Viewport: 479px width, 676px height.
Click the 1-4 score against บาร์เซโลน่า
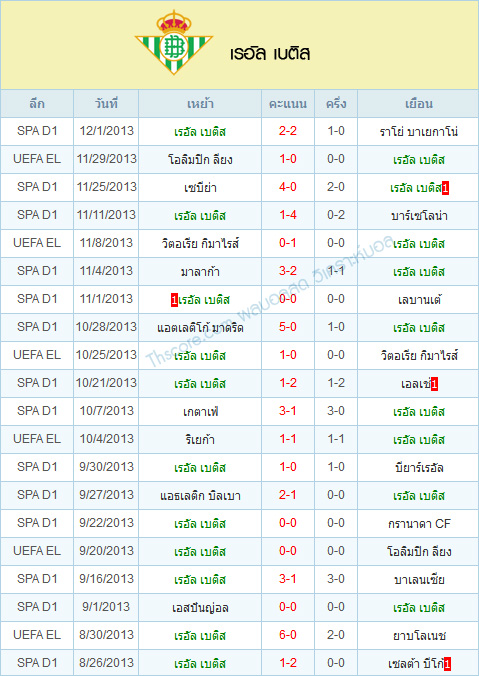tap(288, 215)
